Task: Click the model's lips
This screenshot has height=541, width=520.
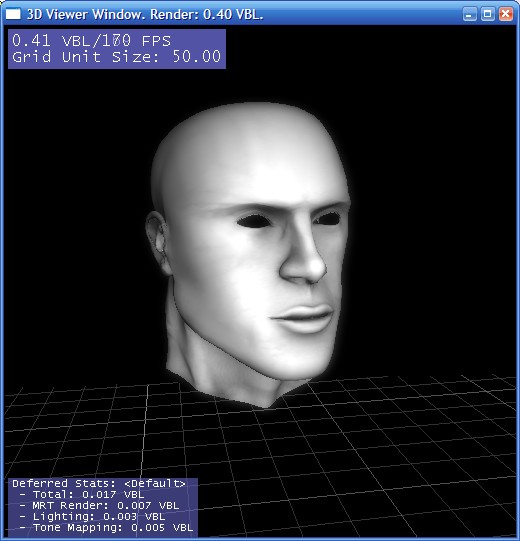Action: pos(304,318)
